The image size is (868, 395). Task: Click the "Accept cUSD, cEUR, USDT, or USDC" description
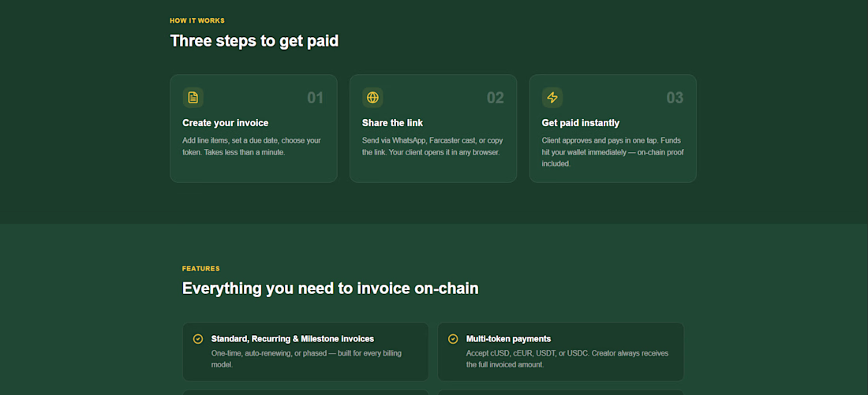pyautogui.click(x=567, y=359)
